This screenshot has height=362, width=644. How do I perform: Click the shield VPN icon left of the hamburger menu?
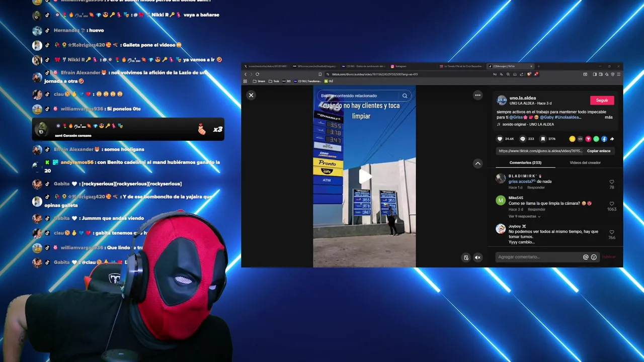613,74
